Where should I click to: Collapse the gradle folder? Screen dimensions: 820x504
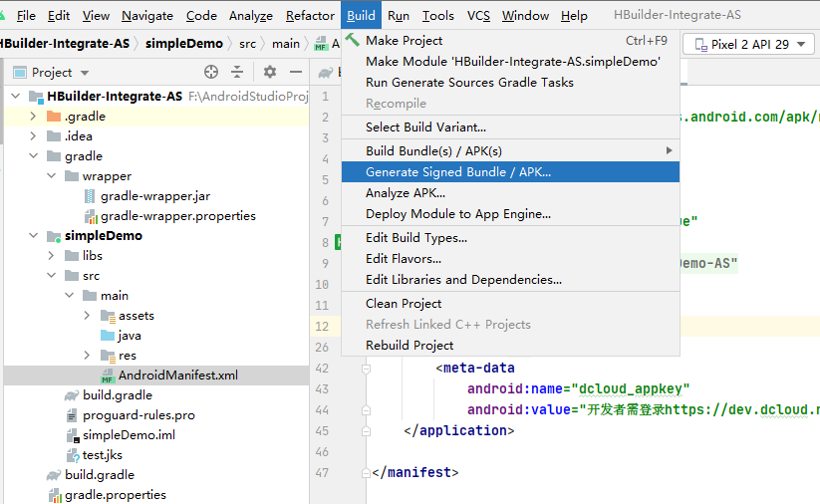click(x=34, y=155)
